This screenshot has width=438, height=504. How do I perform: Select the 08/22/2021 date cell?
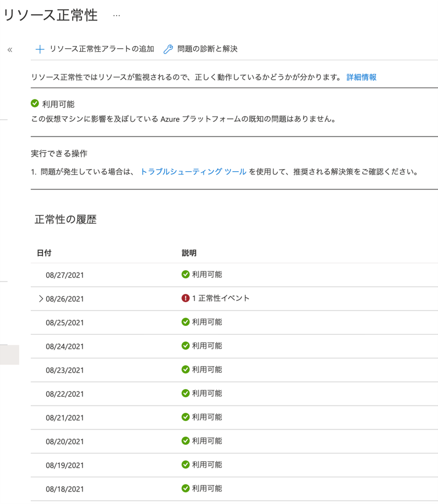65,394
